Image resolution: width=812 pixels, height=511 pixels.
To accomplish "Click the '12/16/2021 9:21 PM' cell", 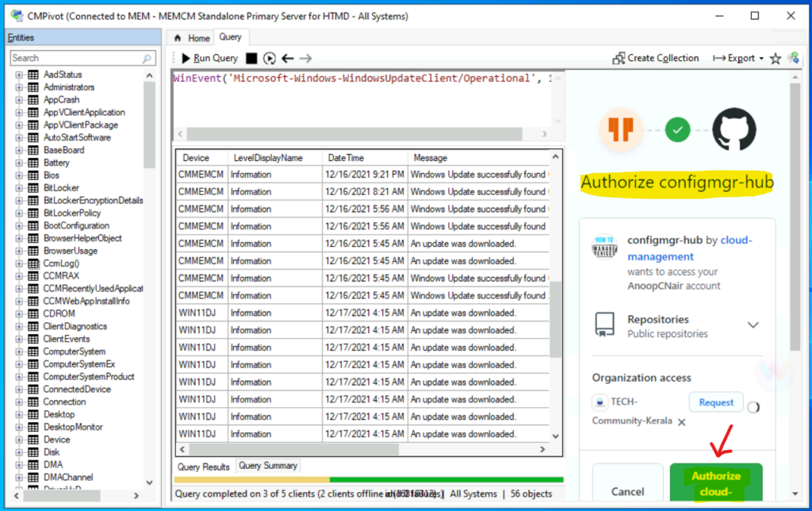I will coord(365,174).
